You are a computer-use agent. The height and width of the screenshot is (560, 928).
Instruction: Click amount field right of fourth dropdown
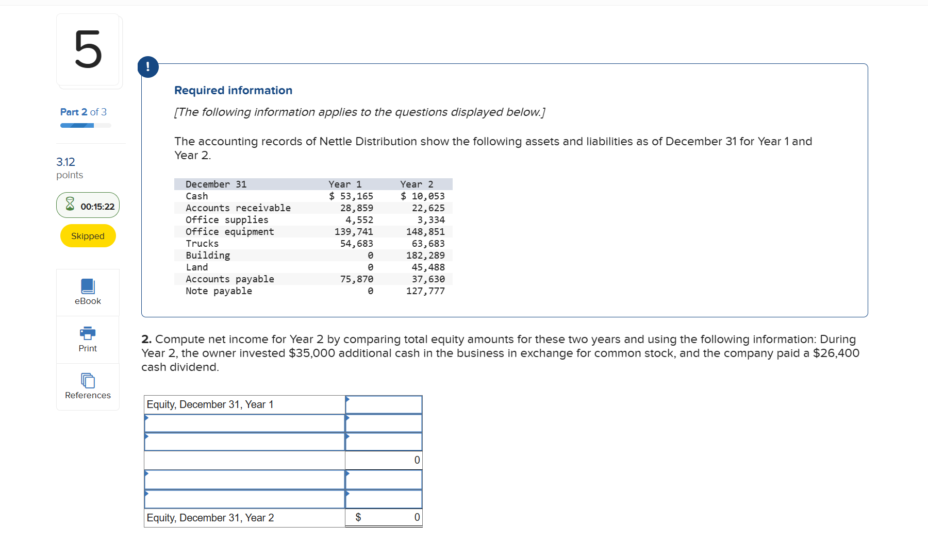coord(384,499)
